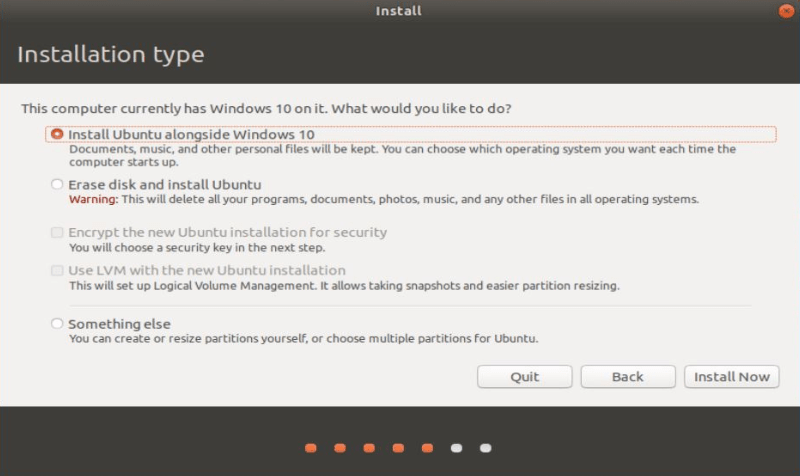Click the security key description text
Viewport: 800px width, 476px height.
tap(197, 248)
